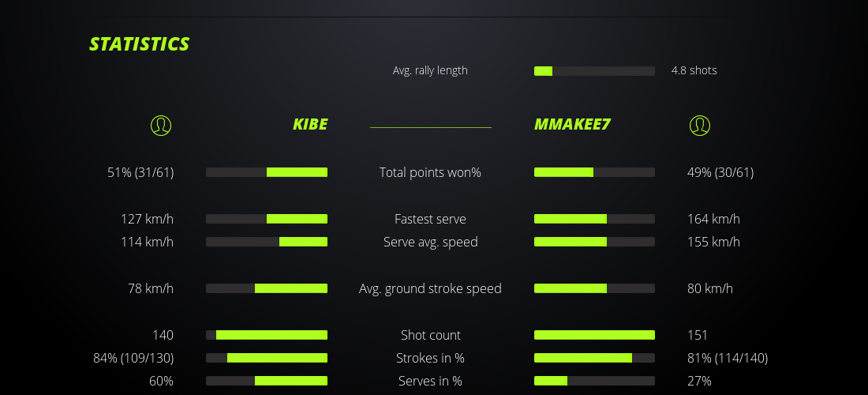Click KIBE's Strokes in % bar
Screen dimensions: 868x395
tap(267, 358)
